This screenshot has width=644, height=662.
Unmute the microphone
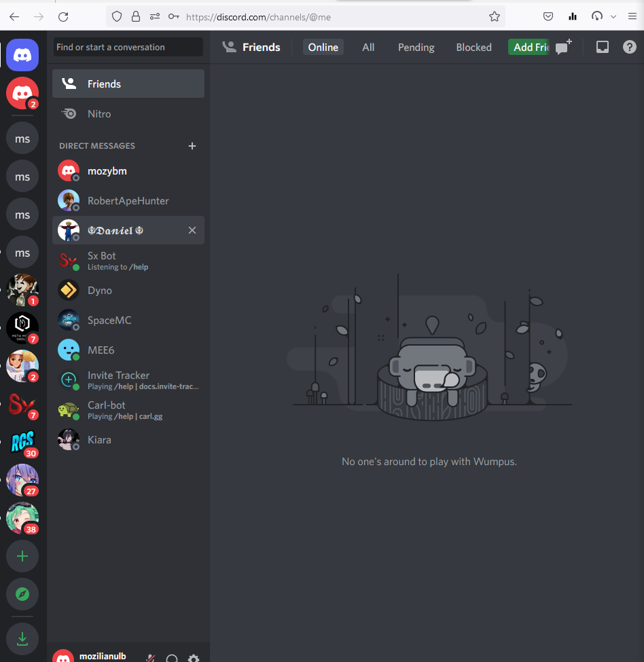pyautogui.click(x=149, y=657)
